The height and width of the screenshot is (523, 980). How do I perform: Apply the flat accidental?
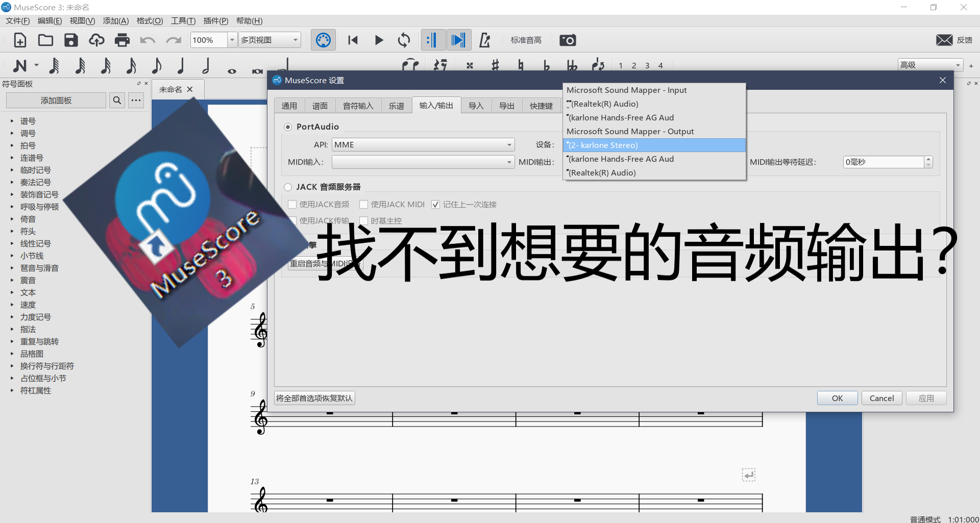point(546,65)
